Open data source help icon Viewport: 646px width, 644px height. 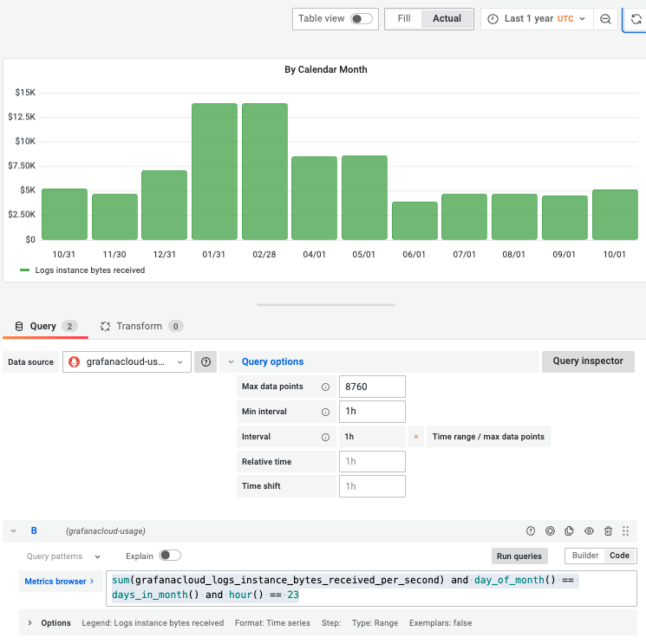coord(206,362)
